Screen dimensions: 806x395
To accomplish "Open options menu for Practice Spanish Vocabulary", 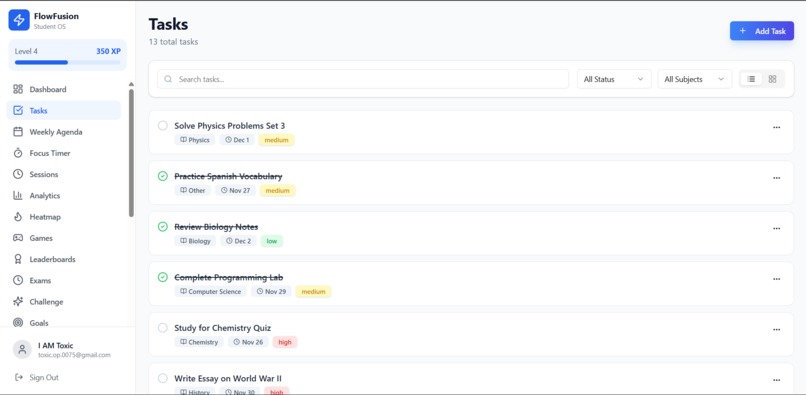I will coord(776,178).
